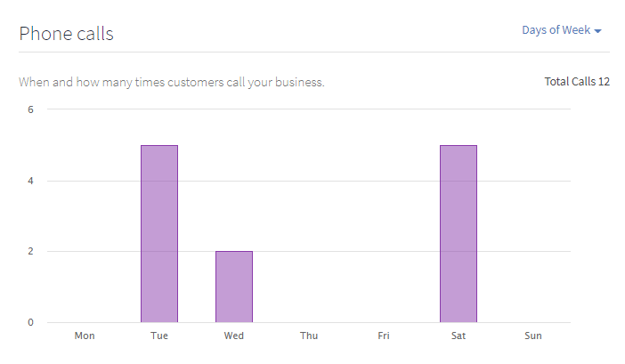Screen dimensions: 625x364
Task: Click the Sat axis label
Action: click(459, 336)
